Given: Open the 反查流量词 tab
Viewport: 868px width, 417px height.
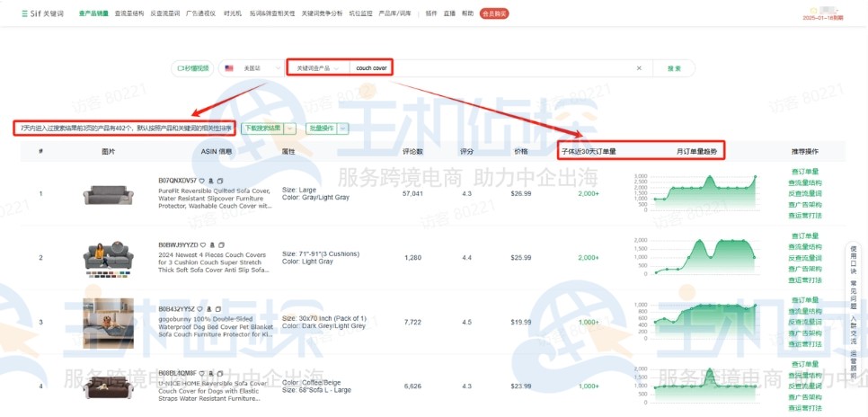Looking at the screenshot, I should [x=165, y=13].
